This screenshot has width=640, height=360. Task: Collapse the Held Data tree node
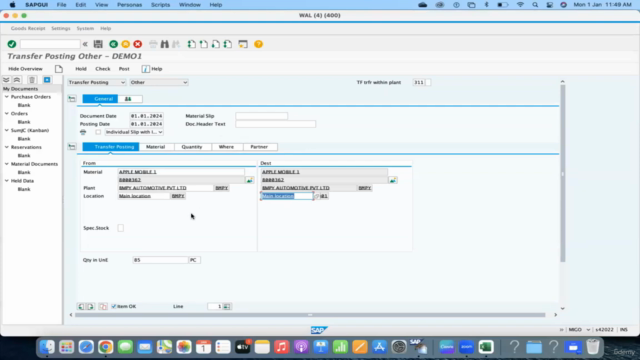(7, 180)
